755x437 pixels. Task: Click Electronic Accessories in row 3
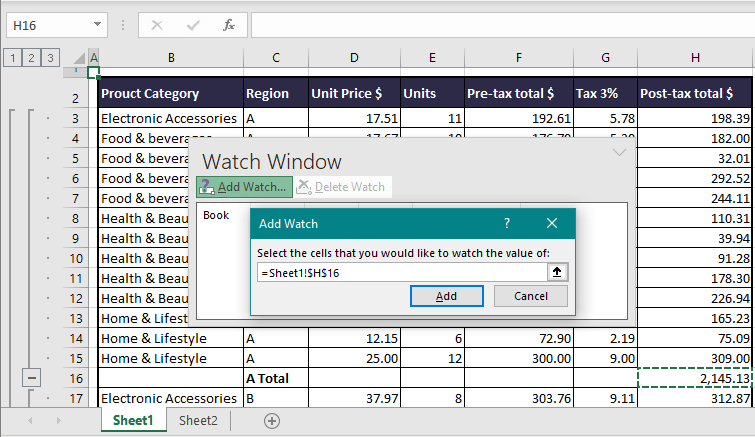tap(171, 118)
